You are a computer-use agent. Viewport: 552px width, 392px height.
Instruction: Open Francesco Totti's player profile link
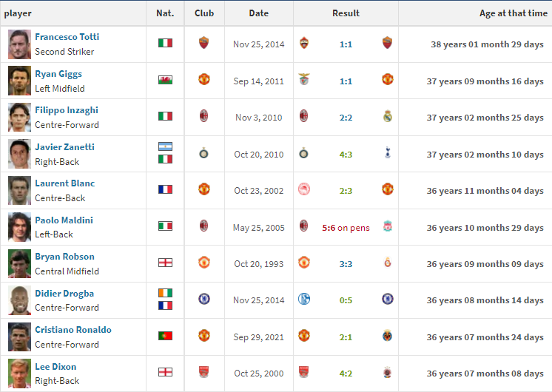(x=67, y=36)
